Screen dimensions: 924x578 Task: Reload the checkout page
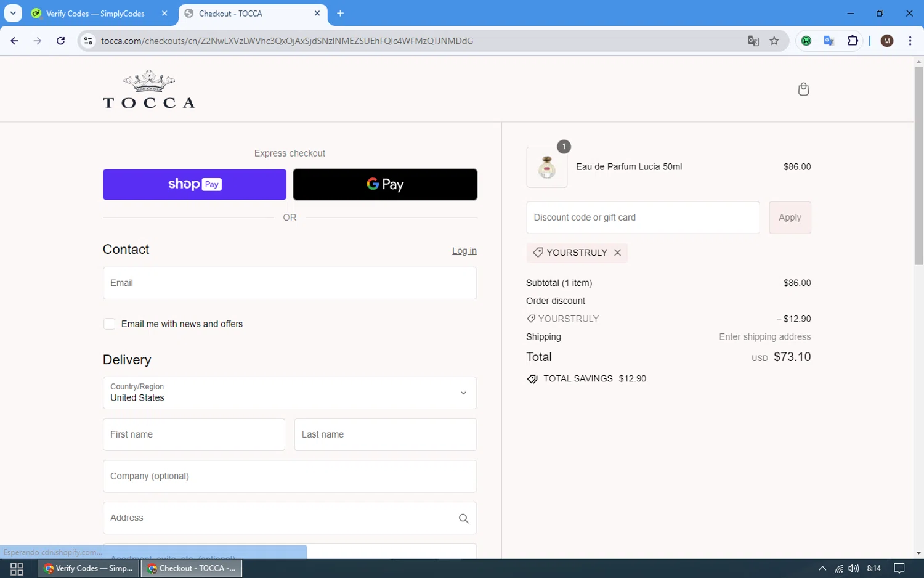(60, 41)
